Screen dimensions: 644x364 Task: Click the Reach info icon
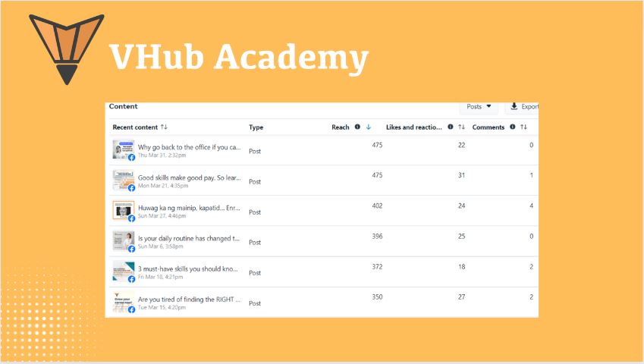click(357, 127)
